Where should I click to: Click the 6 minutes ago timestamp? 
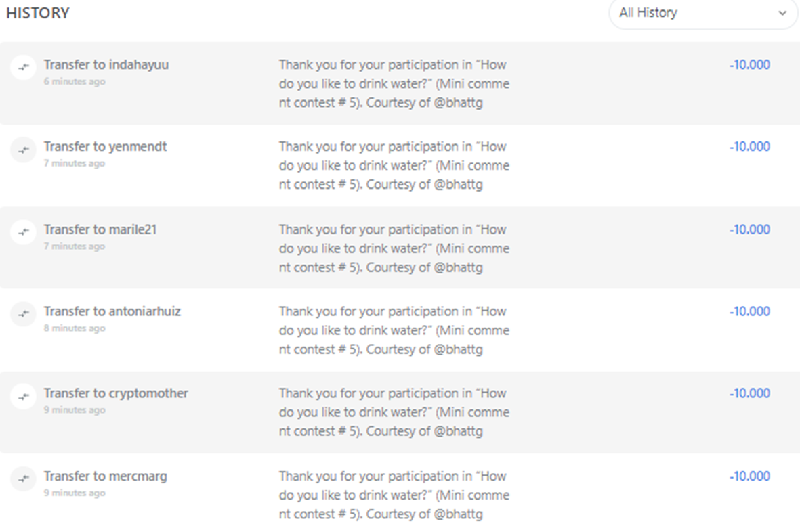[x=75, y=81]
